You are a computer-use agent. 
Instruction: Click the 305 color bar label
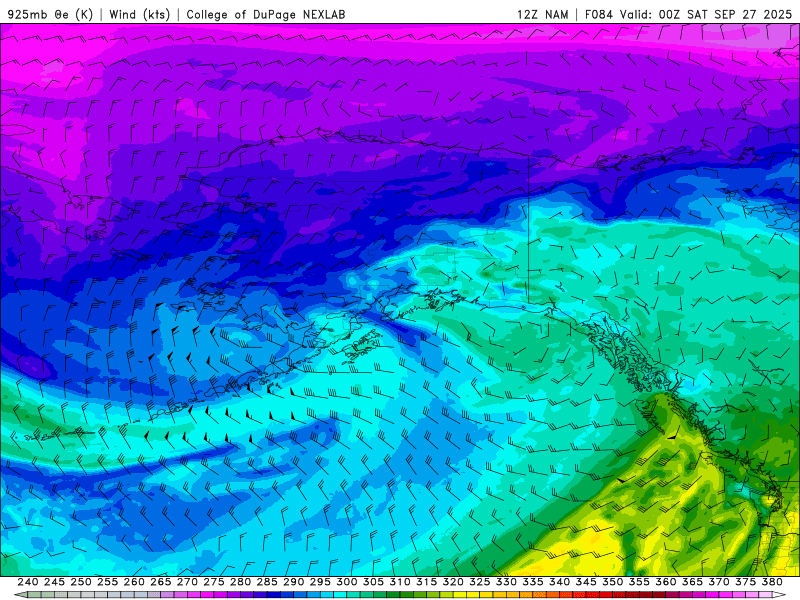point(373,582)
